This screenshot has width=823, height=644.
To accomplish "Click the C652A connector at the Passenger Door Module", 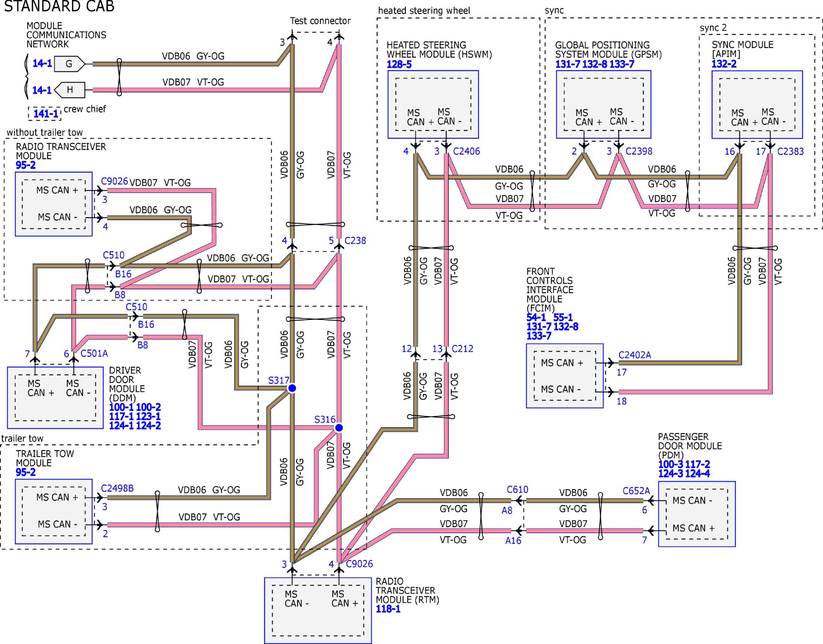I will (636, 491).
